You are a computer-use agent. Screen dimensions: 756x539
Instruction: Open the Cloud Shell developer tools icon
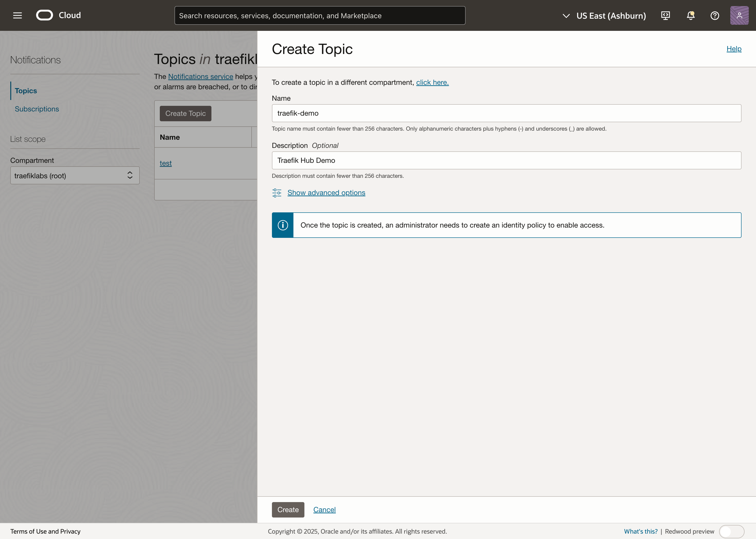pyautogui.click(x=665, y=16)
